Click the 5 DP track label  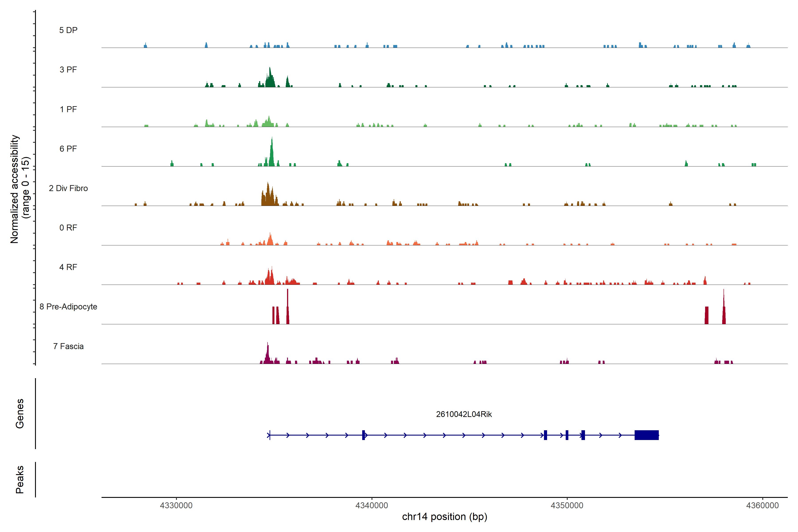coord(68,30)
